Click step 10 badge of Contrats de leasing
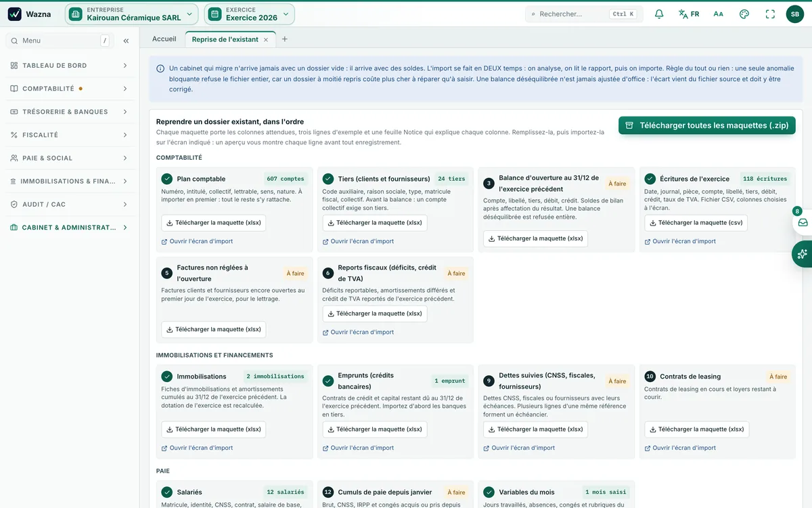The image size is (812, 508). pos(650,376)
